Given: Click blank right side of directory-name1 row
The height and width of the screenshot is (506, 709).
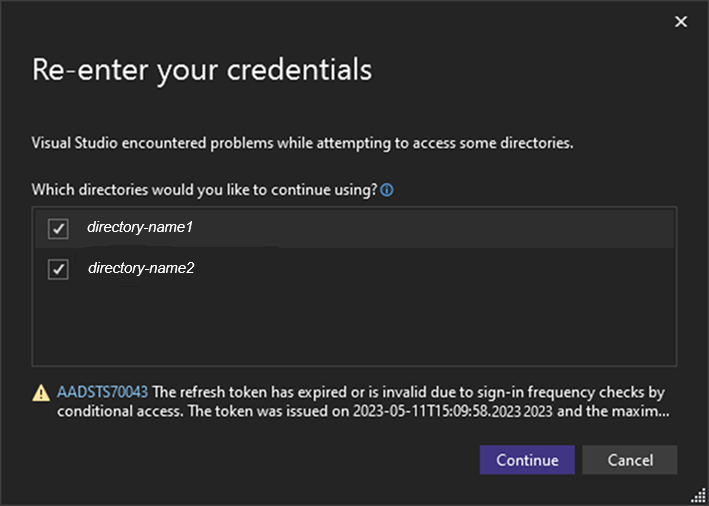Looking at the screenshot, I should [x=450, y=229].
